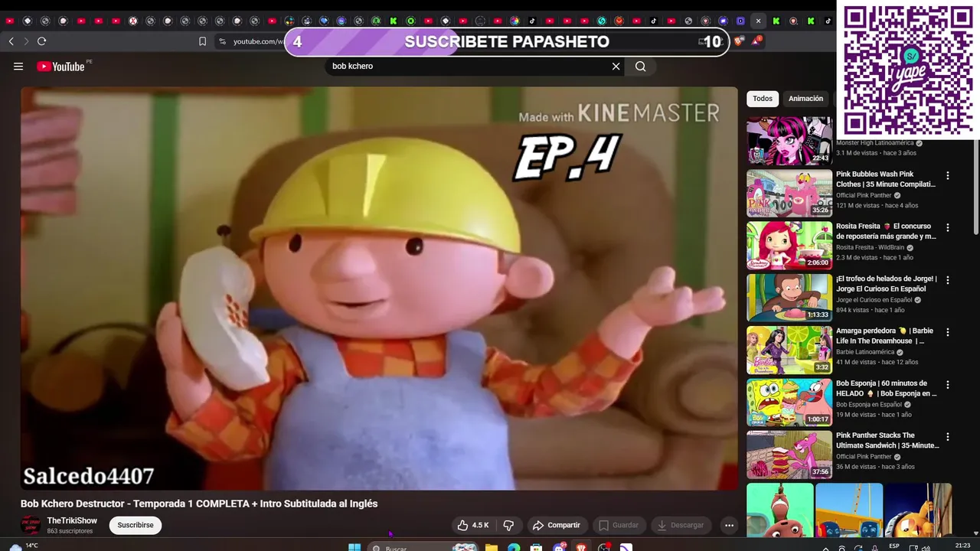Click the '863 suscriptores' count text
The height and width of the screenshot is (551, 980).
coord(70,531)
